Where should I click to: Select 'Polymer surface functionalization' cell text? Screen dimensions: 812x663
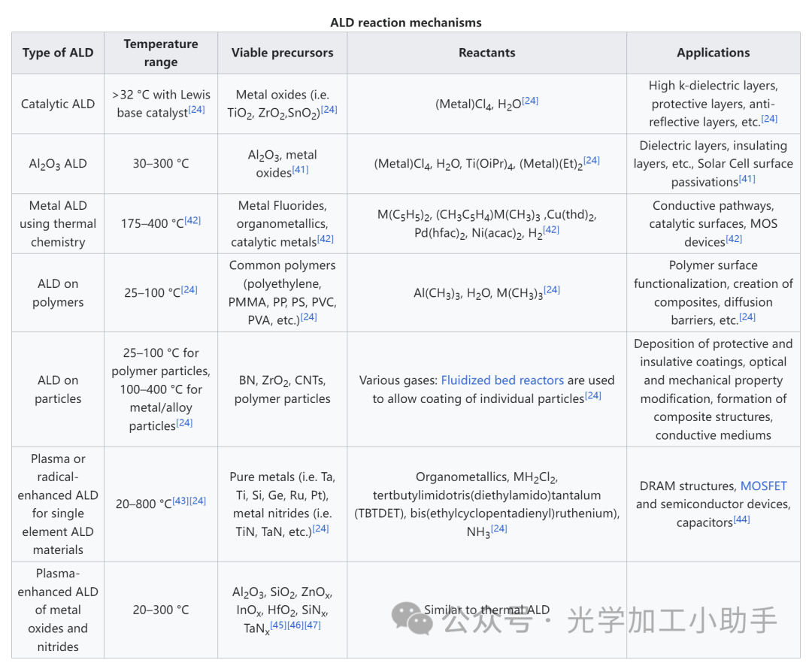click(x=713, y=293)
